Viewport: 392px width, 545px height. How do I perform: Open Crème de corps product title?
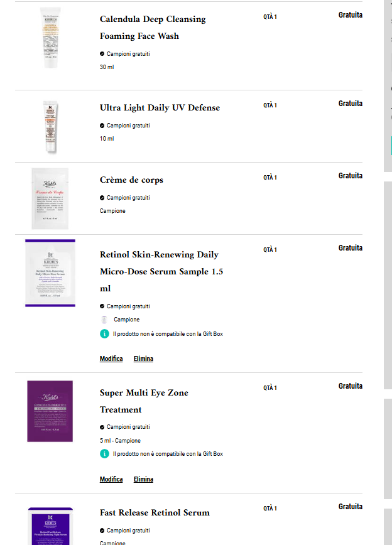click(x=131, y=180)
